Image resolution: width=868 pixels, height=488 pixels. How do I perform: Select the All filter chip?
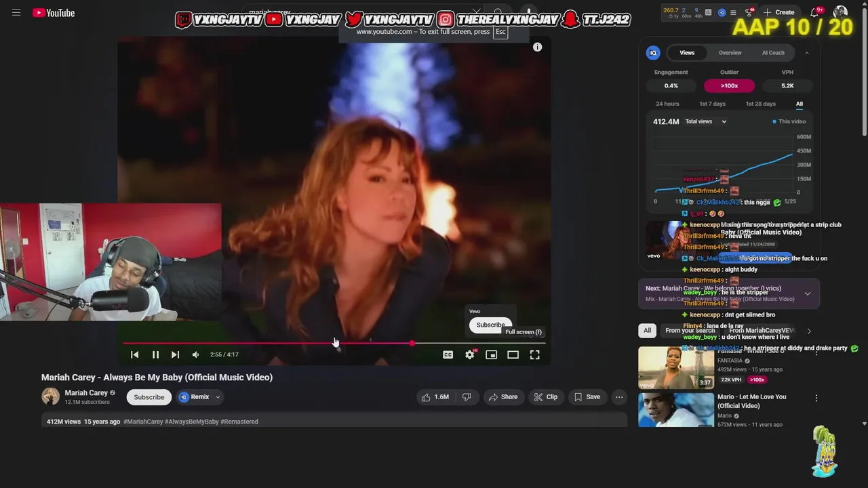[x=647, y=330]
